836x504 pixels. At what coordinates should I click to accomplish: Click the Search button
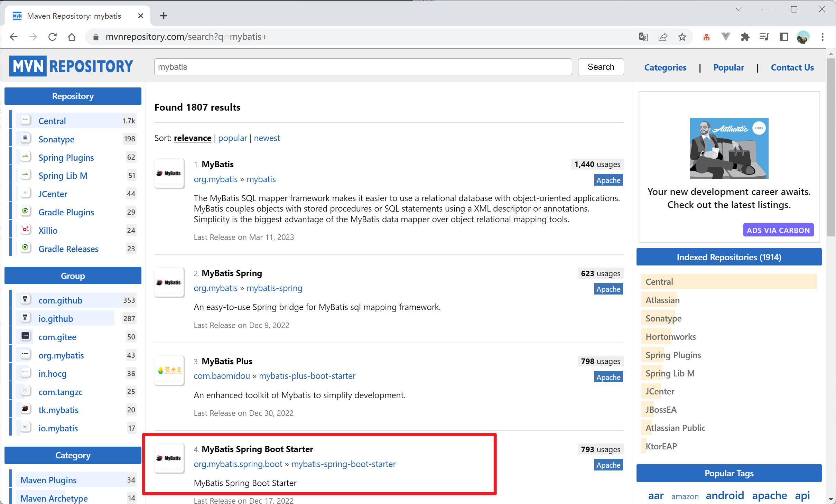tap(601, 67)
